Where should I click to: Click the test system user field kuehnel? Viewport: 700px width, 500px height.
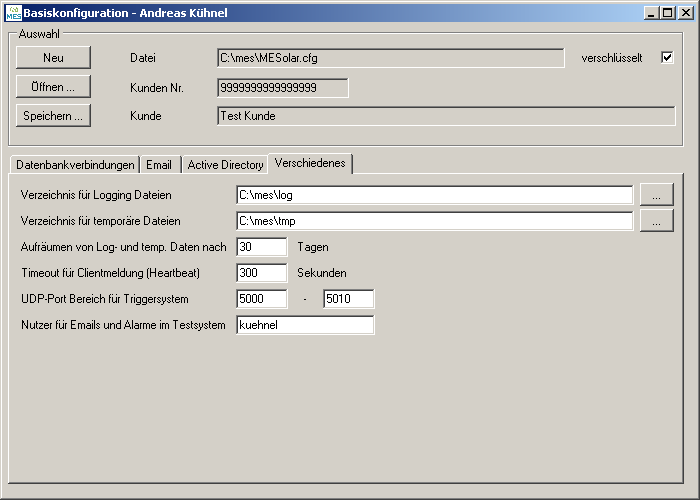305,325
